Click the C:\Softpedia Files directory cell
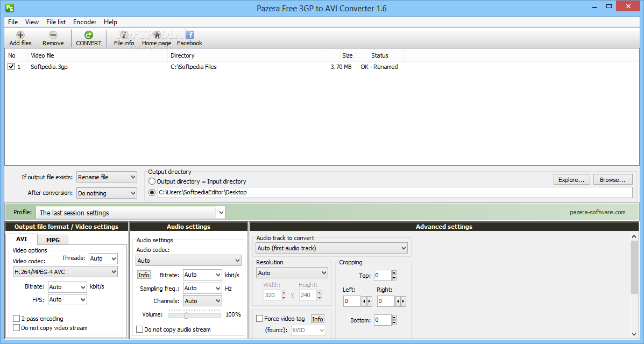This screenshot has height=344, width=644. (x=194, y=67)
